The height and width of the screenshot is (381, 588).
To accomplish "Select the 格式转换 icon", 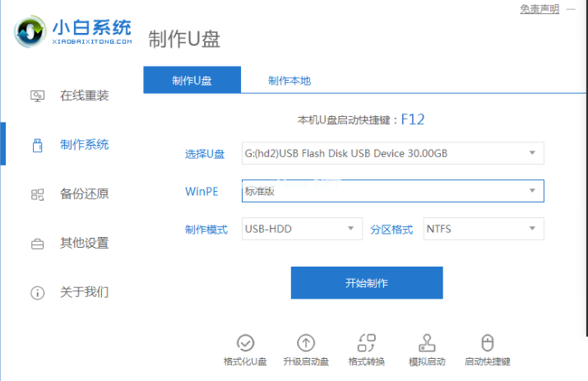I will pos(367,344).
